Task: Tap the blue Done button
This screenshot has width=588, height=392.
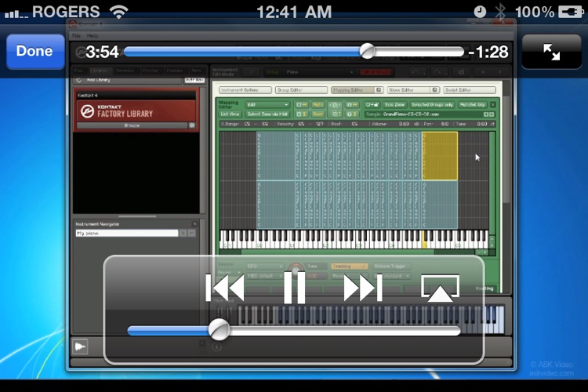Action: point(35,52)
